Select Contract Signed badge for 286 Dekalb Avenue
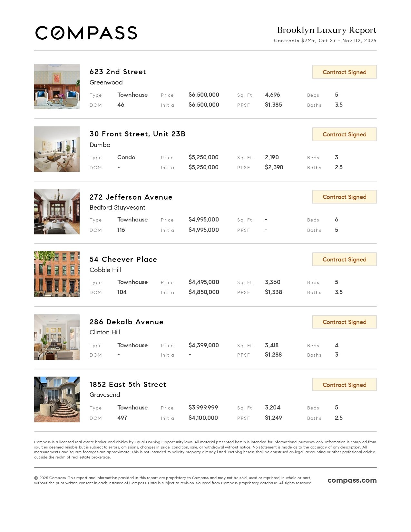Viewport: 411px width, 532px height. [344, 322]
